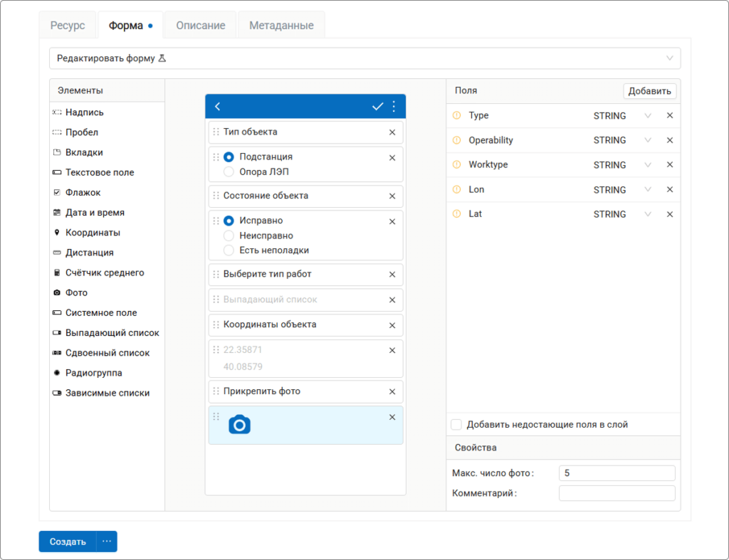Viewport: 729px width, 560px height.
Task: Click the Макс. число фото input
Action: click(x=617, y=473)
